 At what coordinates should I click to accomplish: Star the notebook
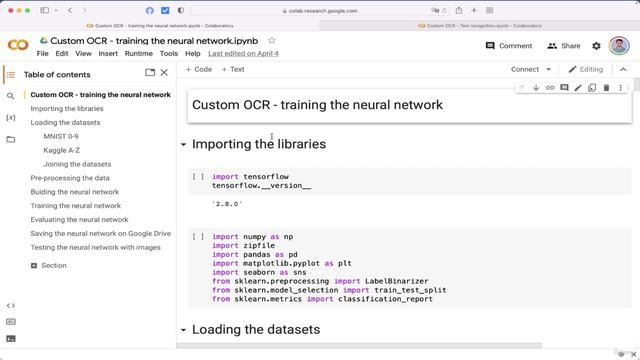pos(272,40)
